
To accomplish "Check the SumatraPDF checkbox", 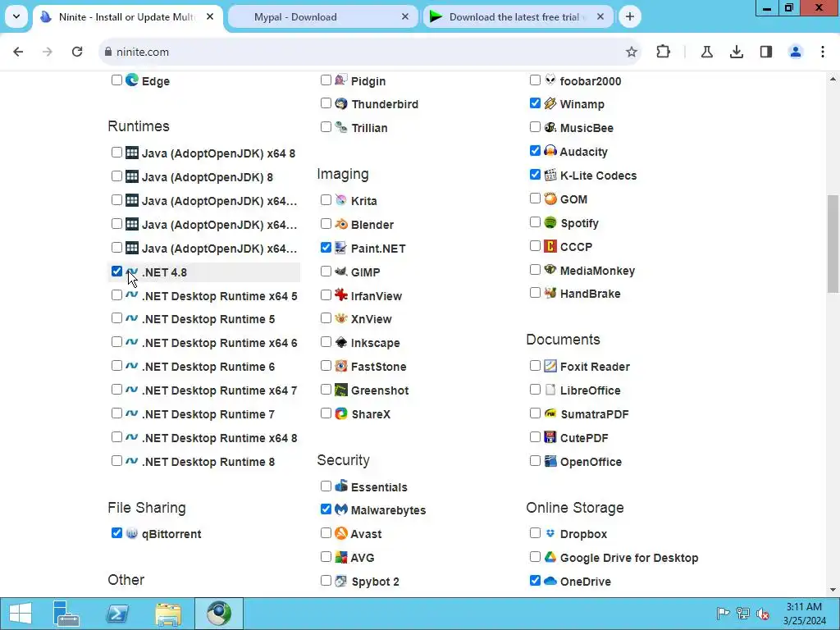I will pos(535,413).
